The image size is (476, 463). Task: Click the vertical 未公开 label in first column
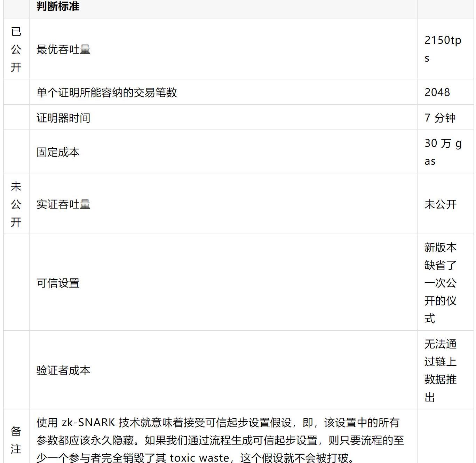tap(16, 204)
